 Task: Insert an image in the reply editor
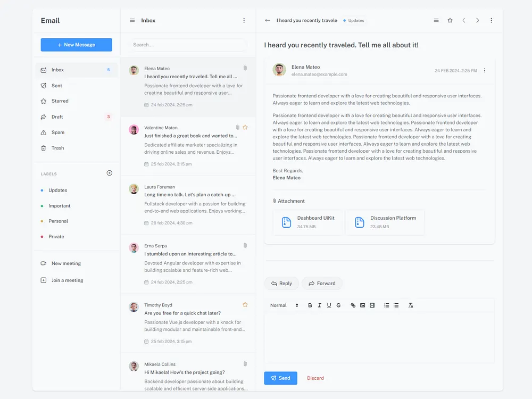(362, 305)
